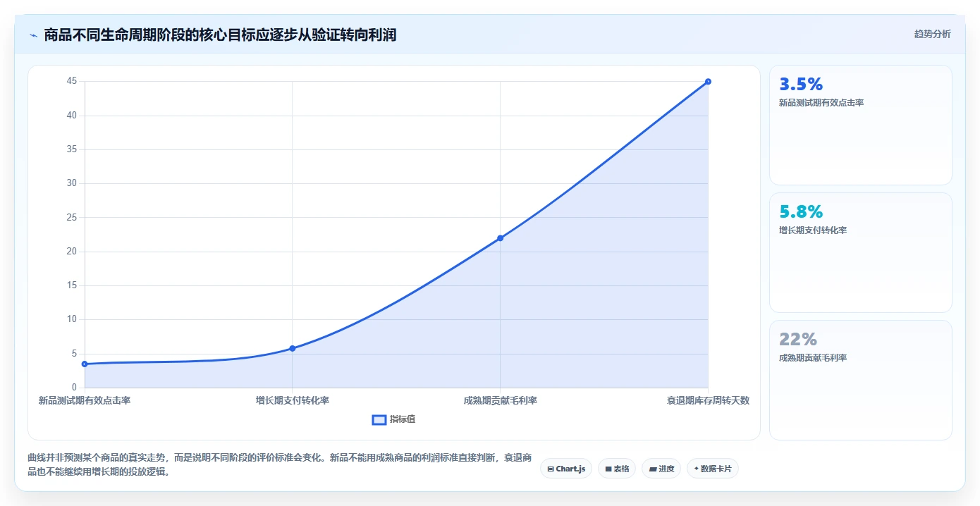Click x-axis label 新品测试期有效点击率

coord(85,400)
